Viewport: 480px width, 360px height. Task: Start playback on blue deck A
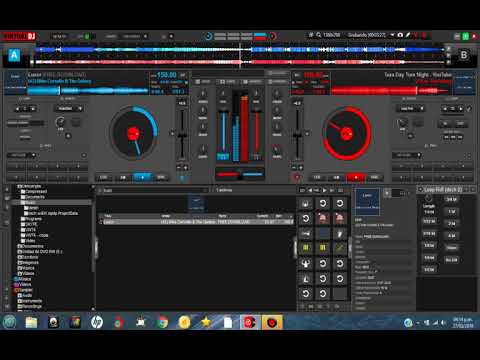tap(142, 177)
